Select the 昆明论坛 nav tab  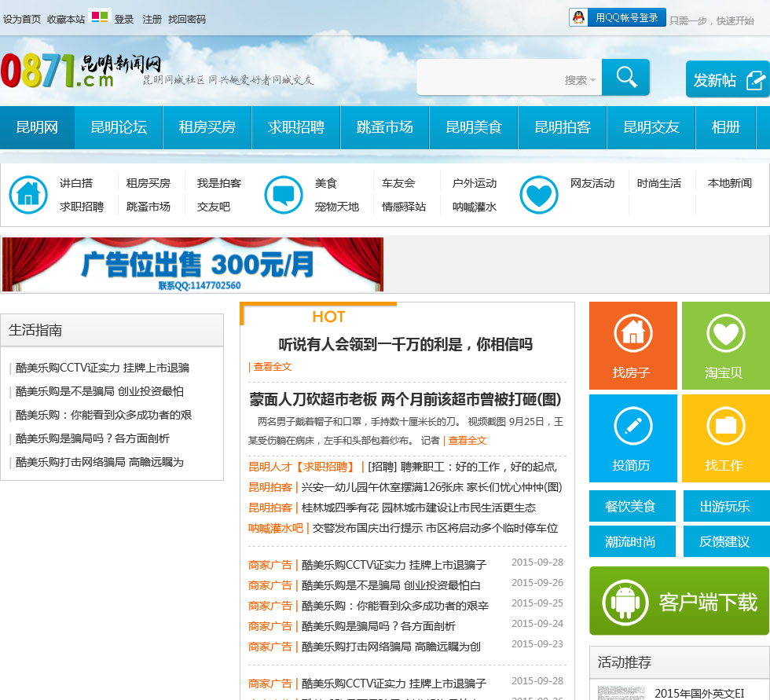119,127
